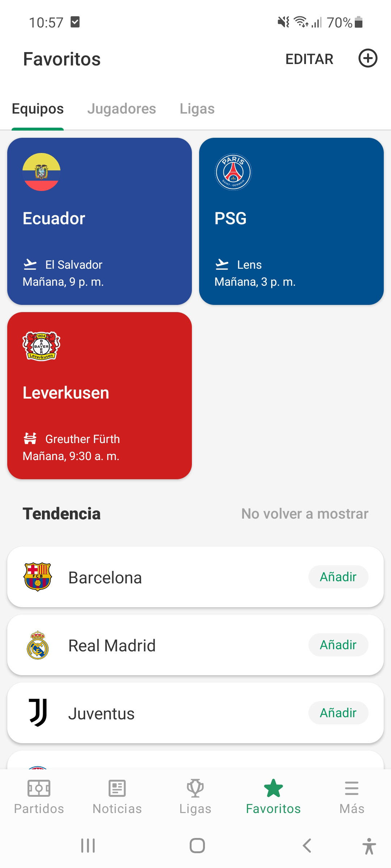This screenshot has width=391, height=868.
Task: Open the Ecuador team card
Action: click(100, 221)
